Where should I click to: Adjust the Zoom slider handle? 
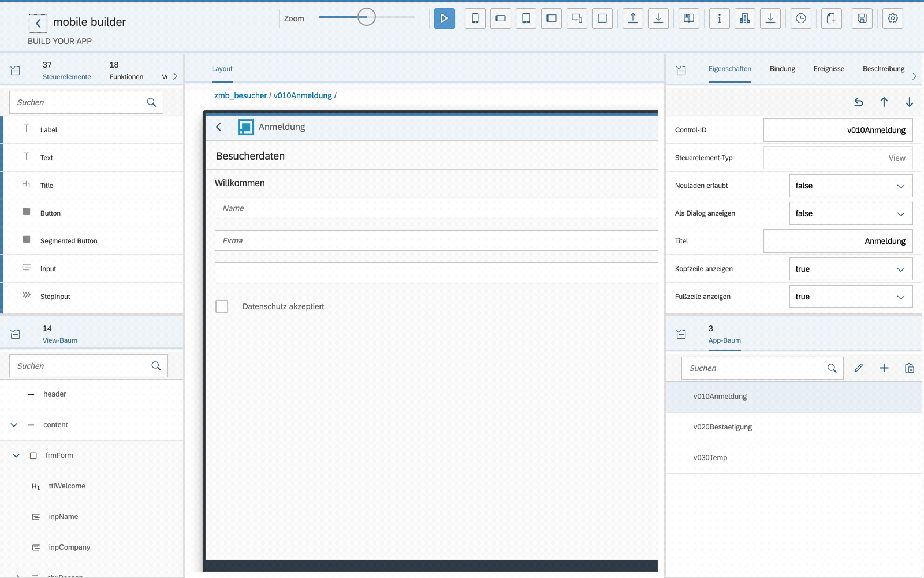click(366, 17)
